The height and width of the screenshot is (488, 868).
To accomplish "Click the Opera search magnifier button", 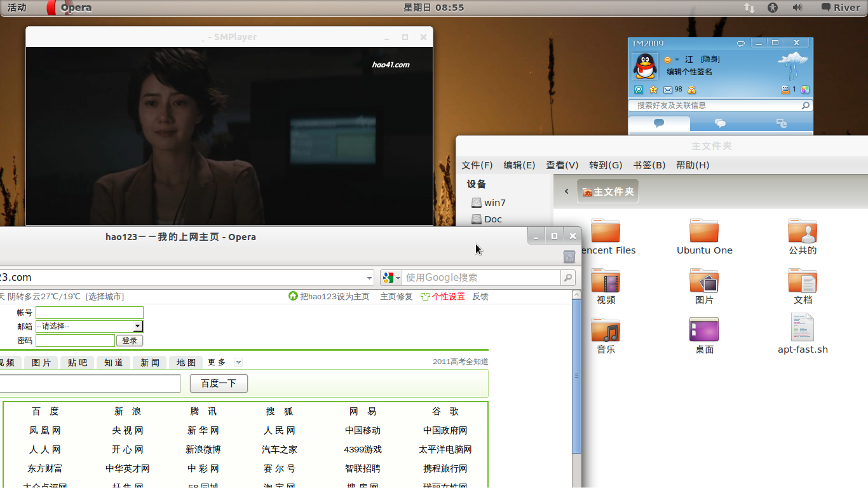I will [568, 278].
